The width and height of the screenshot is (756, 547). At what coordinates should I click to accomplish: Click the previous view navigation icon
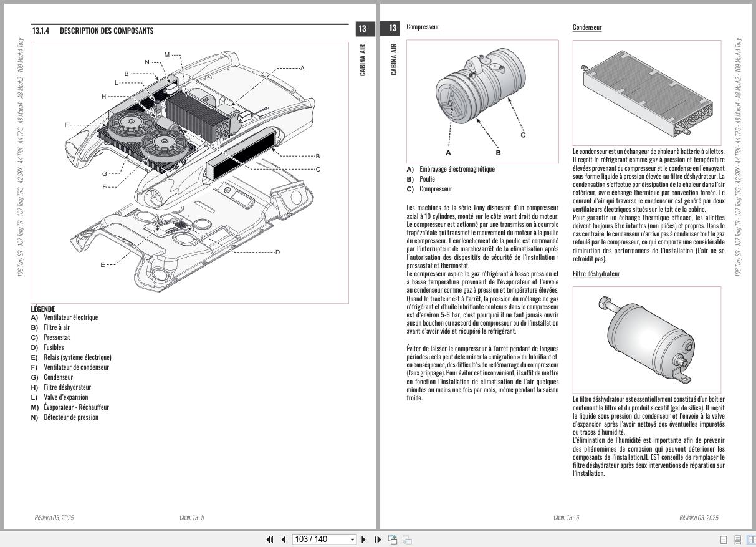393,540
